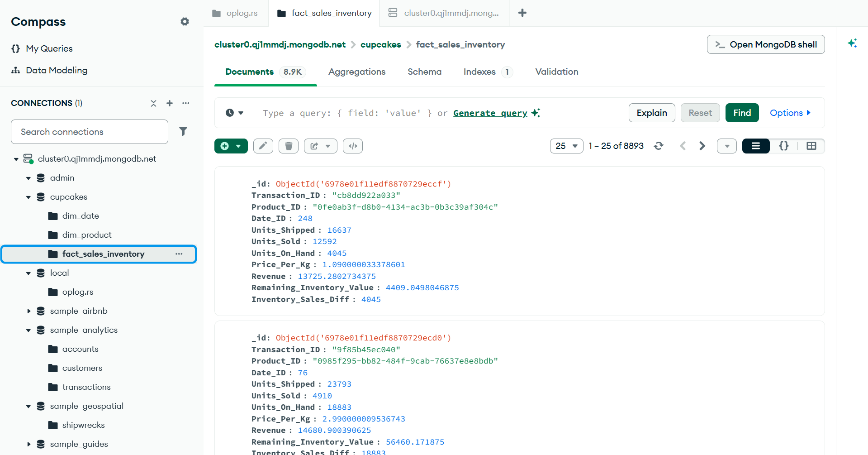The height and width of the screenshot is (455, 868).
Task: Click delete documents trash icon
Action: click(289, 146)
